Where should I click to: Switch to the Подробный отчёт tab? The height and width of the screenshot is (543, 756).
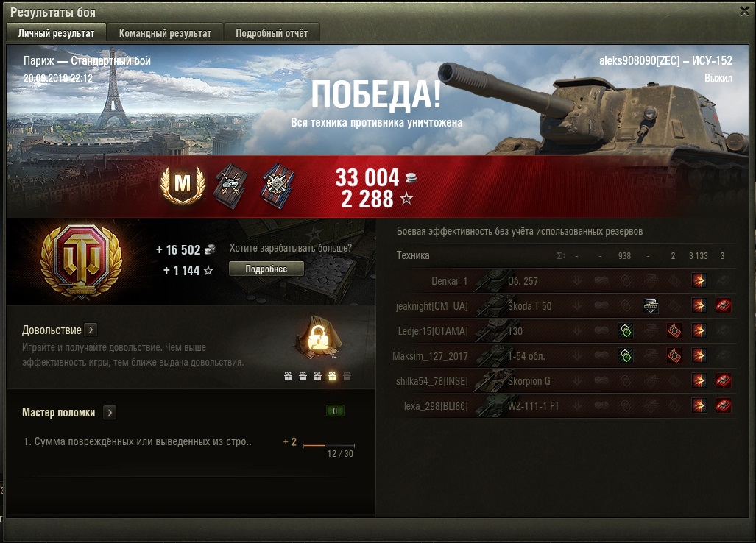coord(272,33)
